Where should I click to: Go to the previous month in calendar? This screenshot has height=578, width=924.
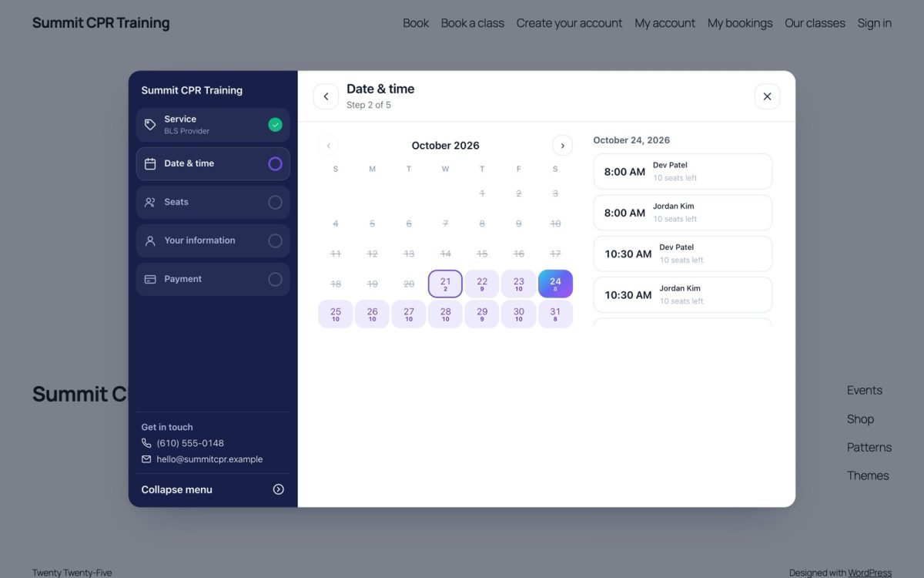pos(329,145)
